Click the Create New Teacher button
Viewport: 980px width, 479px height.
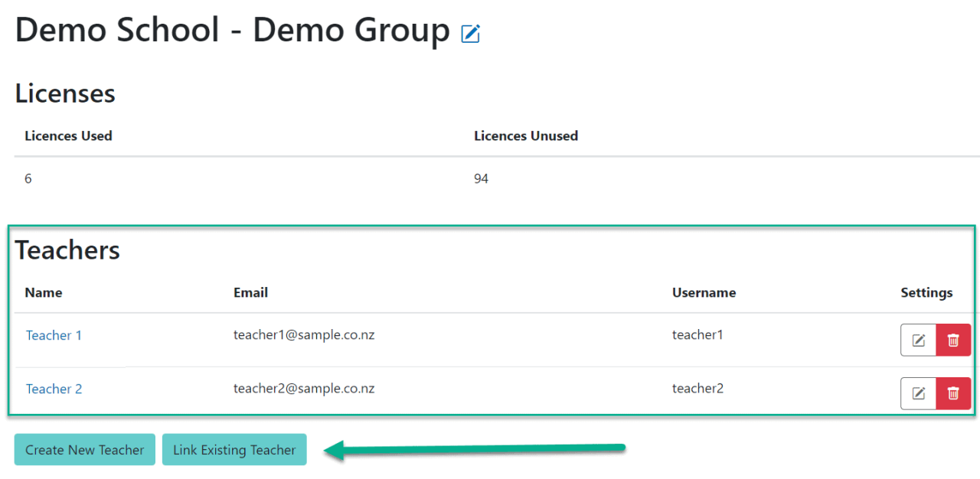click(84, 449)
